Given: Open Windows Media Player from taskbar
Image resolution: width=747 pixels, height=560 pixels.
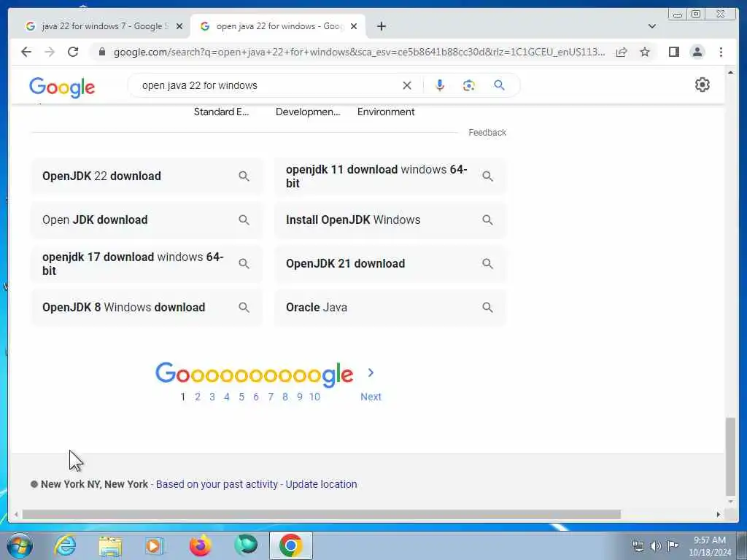Looking at the screenshot, I should [155, 545].
